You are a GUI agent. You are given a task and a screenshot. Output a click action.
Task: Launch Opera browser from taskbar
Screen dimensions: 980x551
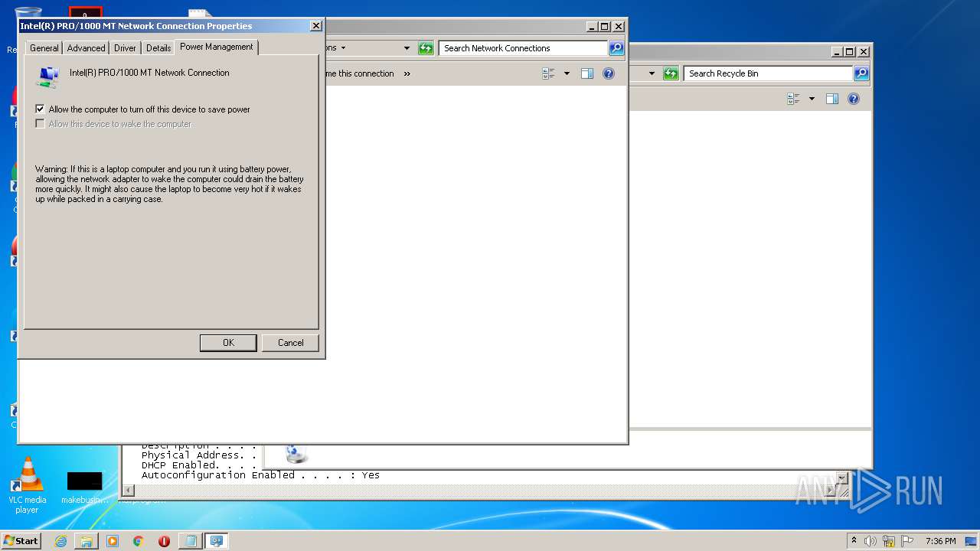pyautogui.click(x=164, y=541)
